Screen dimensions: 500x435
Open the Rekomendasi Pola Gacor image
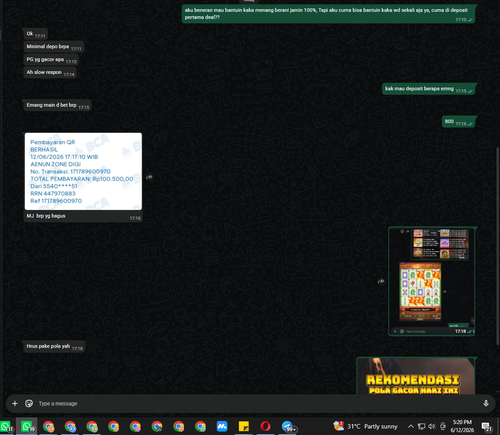(x=415, y=376)
